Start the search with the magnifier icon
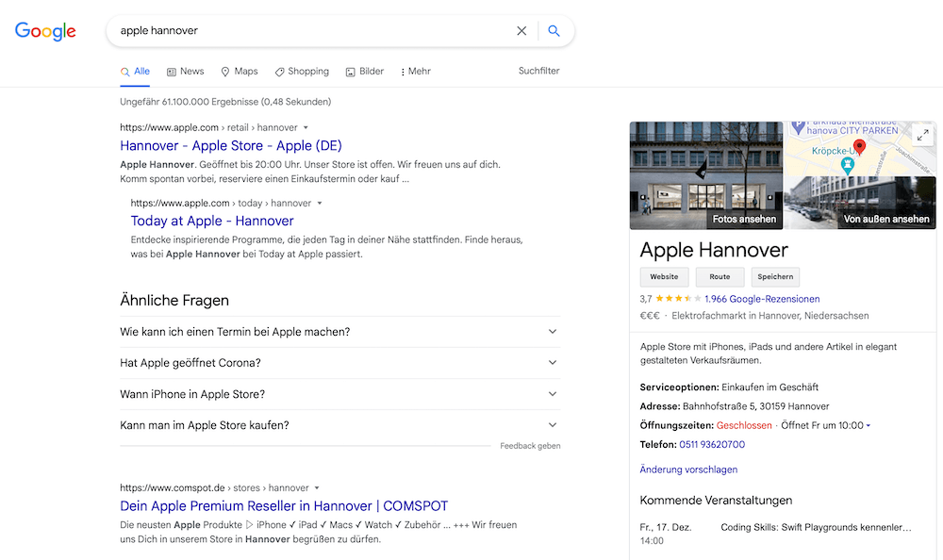This screenshot has height=560, width=943. [554, 30]
